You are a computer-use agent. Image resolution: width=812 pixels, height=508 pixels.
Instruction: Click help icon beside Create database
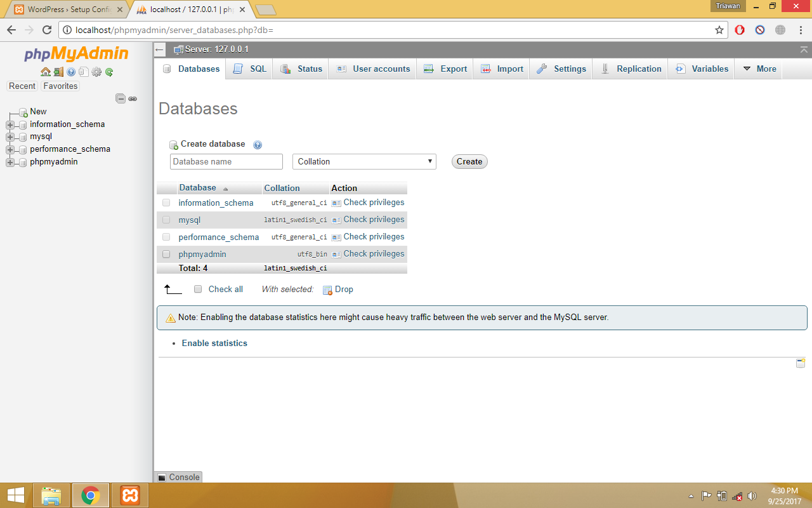(x=258, y=145)
